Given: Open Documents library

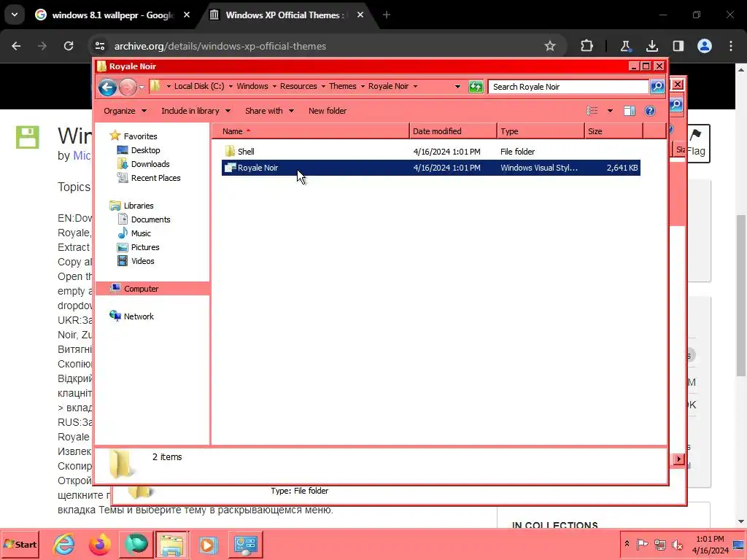Looking at the screenshot, I should [x=144, y=219].
